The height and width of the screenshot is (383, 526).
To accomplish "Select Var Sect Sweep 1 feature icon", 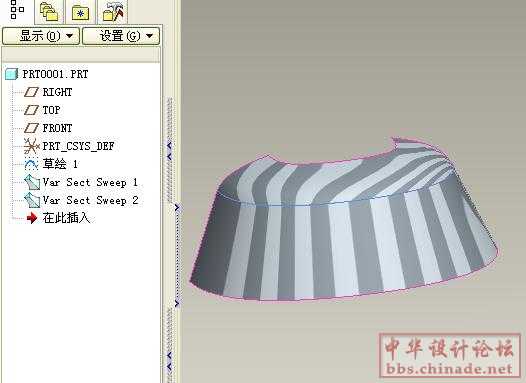I will click(x=32, y=182).
